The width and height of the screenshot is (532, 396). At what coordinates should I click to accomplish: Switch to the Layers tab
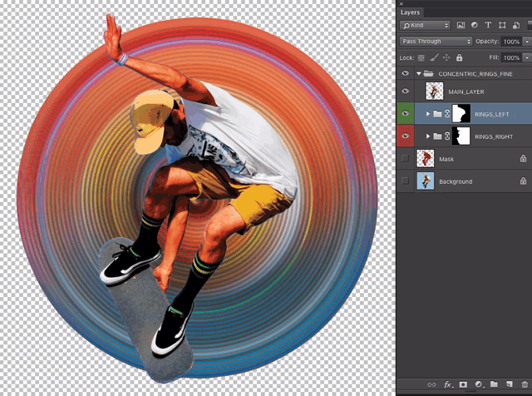click(x=410, y=12)
